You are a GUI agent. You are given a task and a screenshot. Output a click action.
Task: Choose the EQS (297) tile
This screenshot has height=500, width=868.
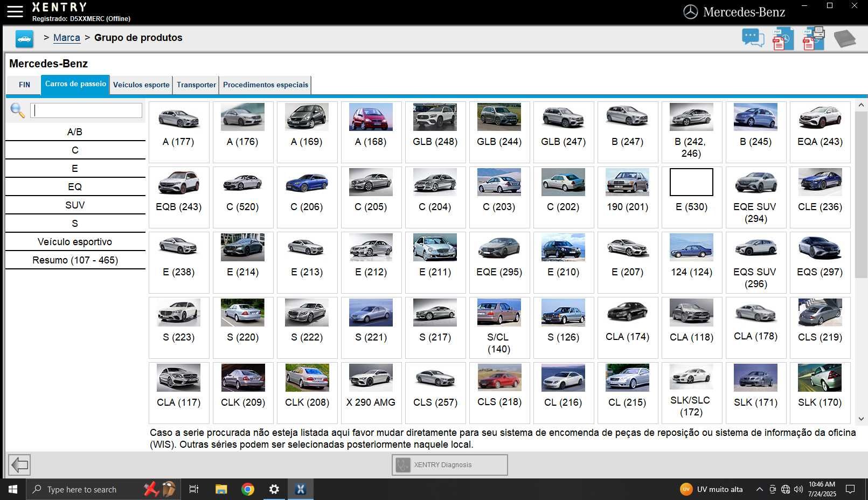pyautogui.click(x=820, y=262)
